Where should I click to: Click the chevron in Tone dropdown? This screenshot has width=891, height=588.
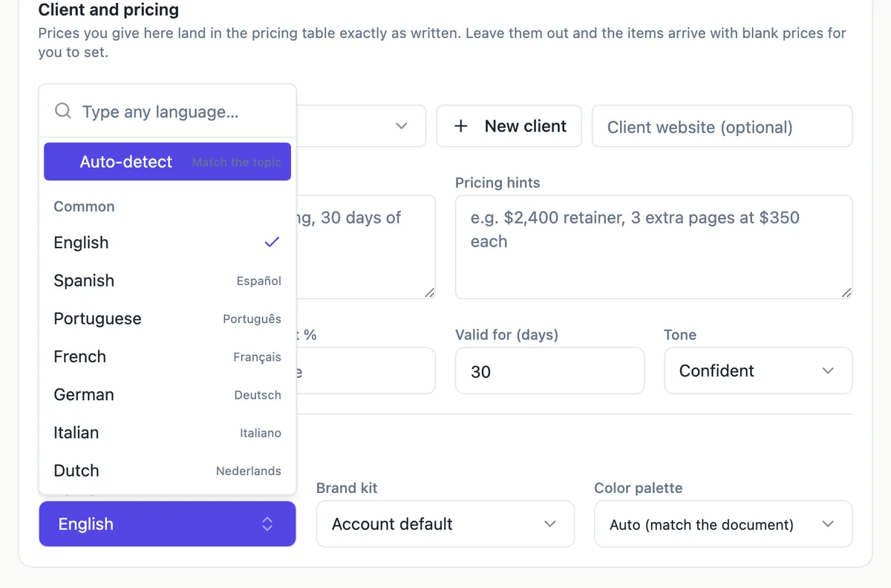tap(828, 370)
